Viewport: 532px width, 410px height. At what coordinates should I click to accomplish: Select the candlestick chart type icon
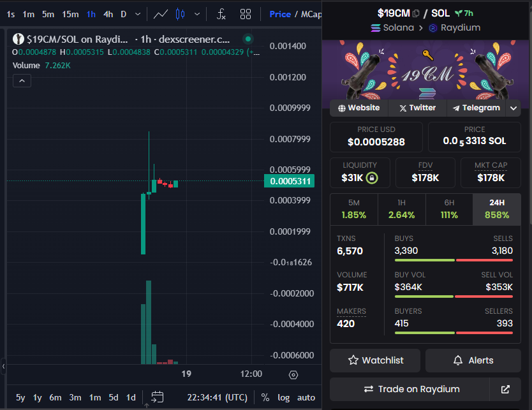tap(180, 14)
